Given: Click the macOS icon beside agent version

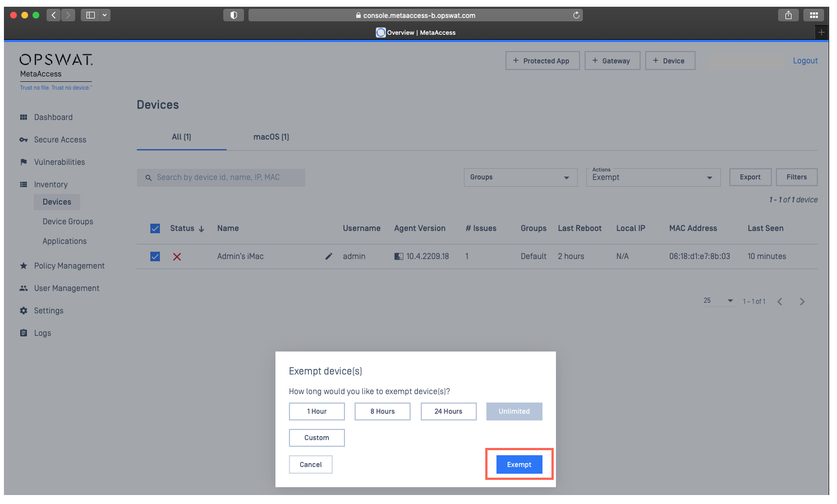Looking at the screenshot, I should [399, 256].
